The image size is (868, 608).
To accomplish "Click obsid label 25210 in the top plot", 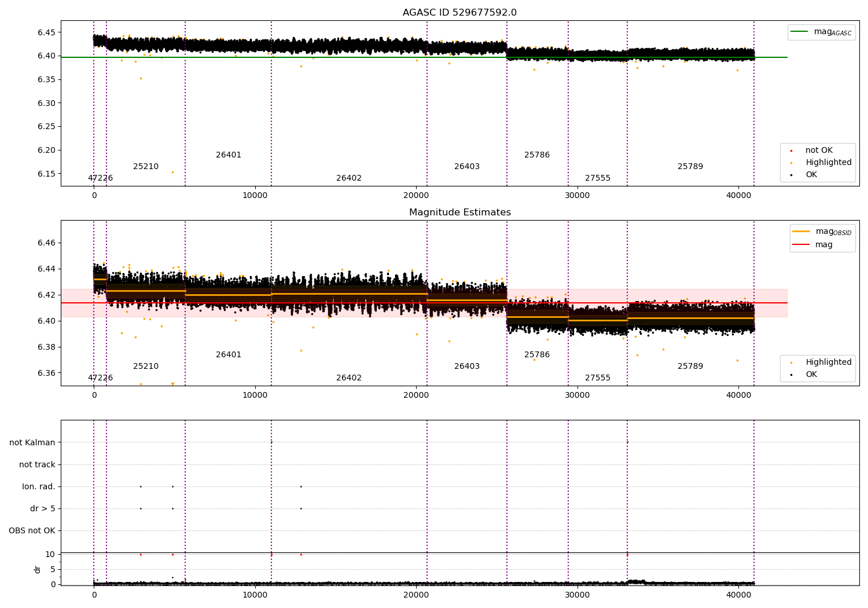I will click(146, 167).
